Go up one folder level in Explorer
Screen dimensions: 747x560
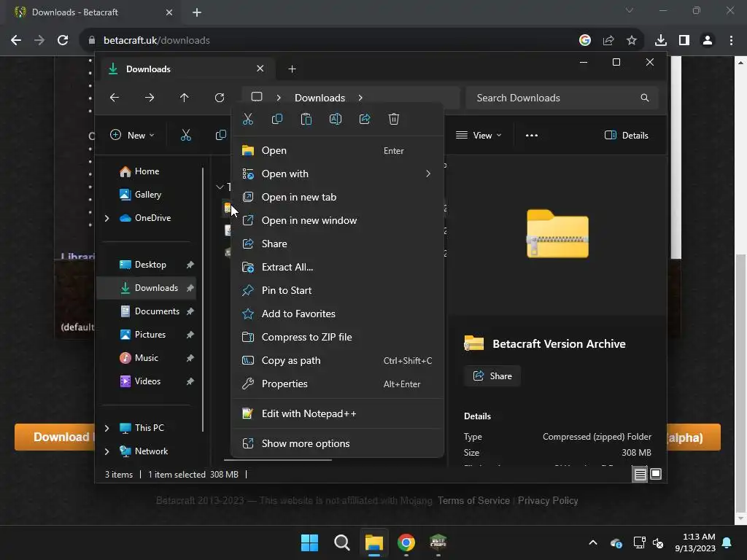click(x=185, y=98)
